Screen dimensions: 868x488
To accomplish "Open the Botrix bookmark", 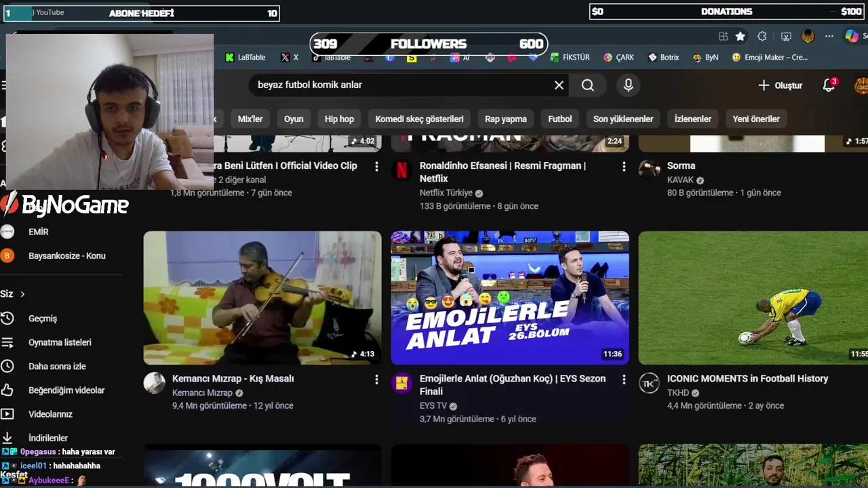I will pyautogui.click(x=663, y=58).
